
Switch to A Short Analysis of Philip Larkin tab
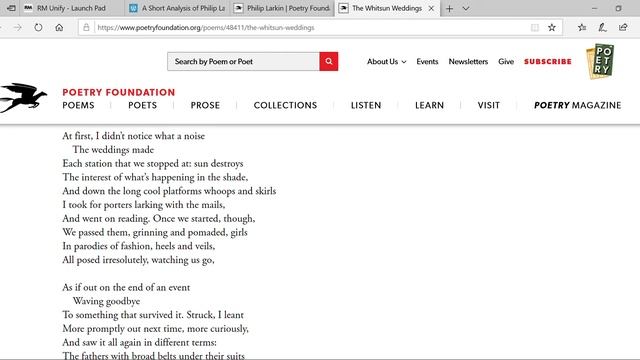tap(178, 8)
